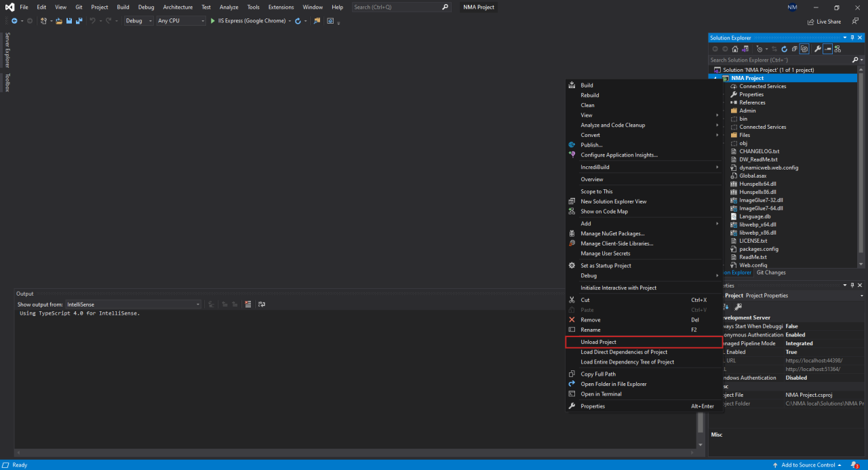Click the Search Solution Explorer input field
Screen dimensions: 868x470
click(x=781, y=60)
